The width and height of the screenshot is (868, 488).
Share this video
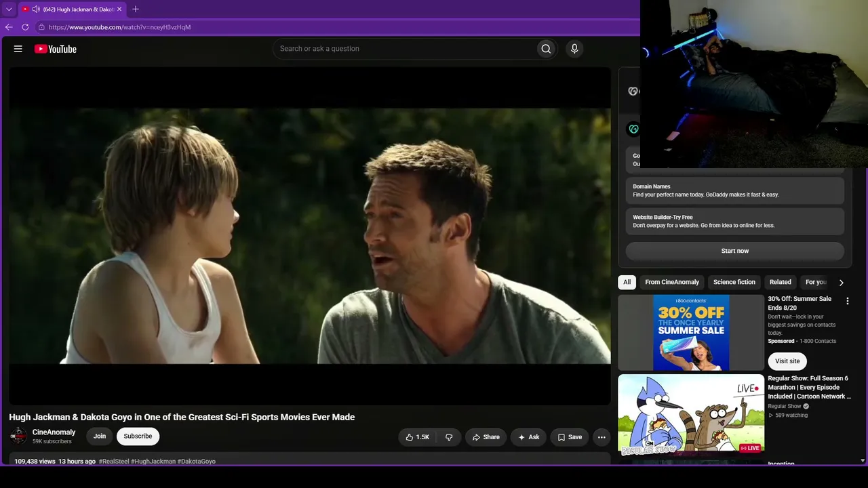pos(486,437)
